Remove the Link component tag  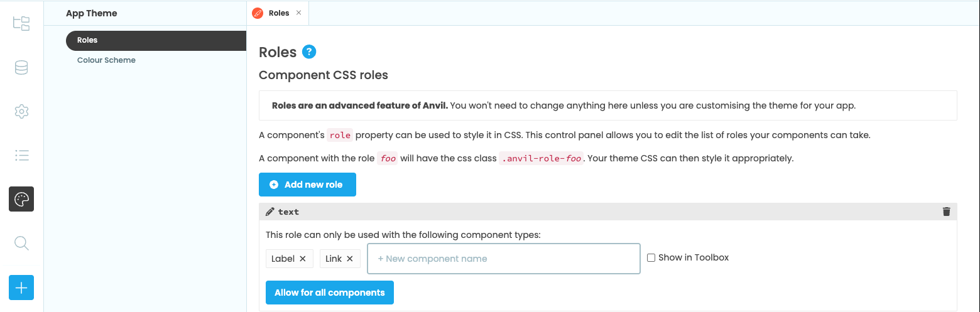point(350,259)
